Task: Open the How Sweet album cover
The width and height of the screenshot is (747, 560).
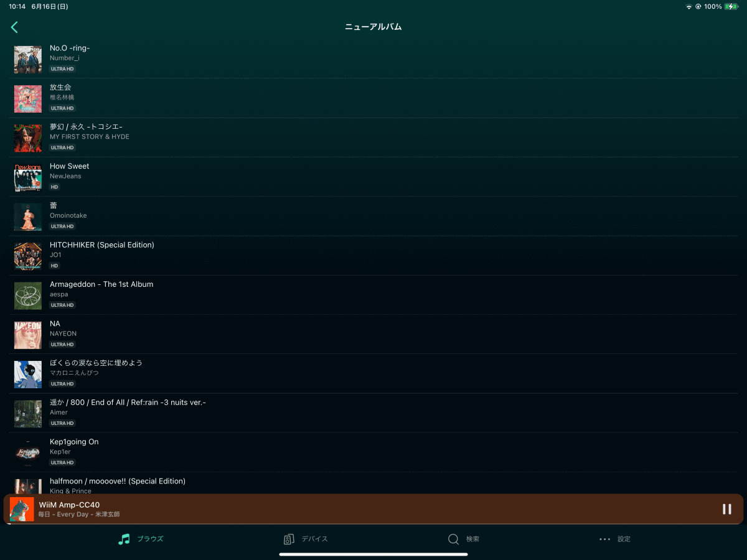Action: [x=28, y=178]
